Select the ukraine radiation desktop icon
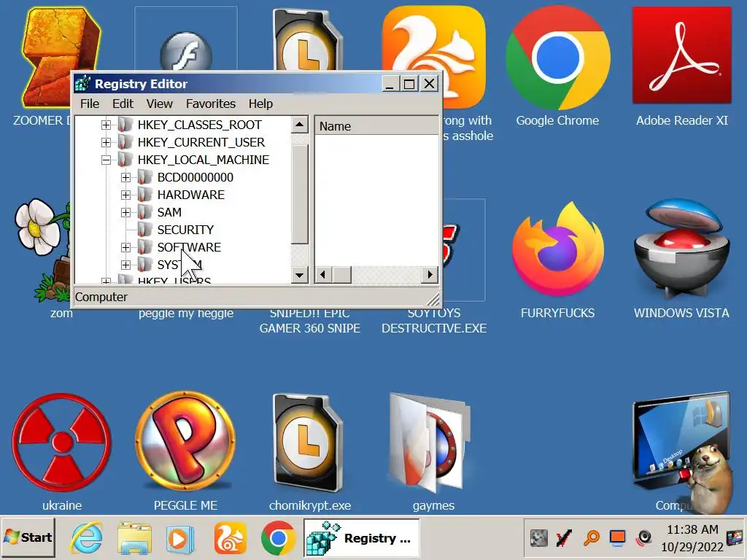The width and height of the screenshot is (747, 560). click(61, 443)
